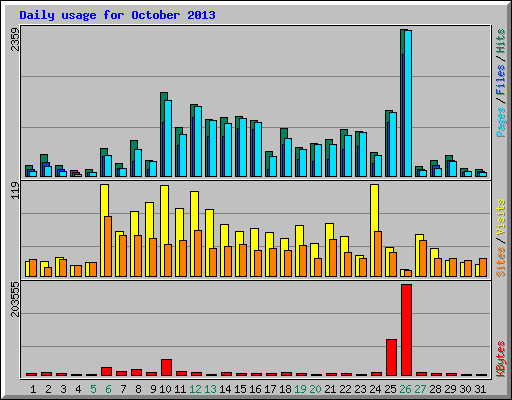Click day label 1 on the x-axis
512x400 pixels.
pyautogui.click(x=33, y=389)
